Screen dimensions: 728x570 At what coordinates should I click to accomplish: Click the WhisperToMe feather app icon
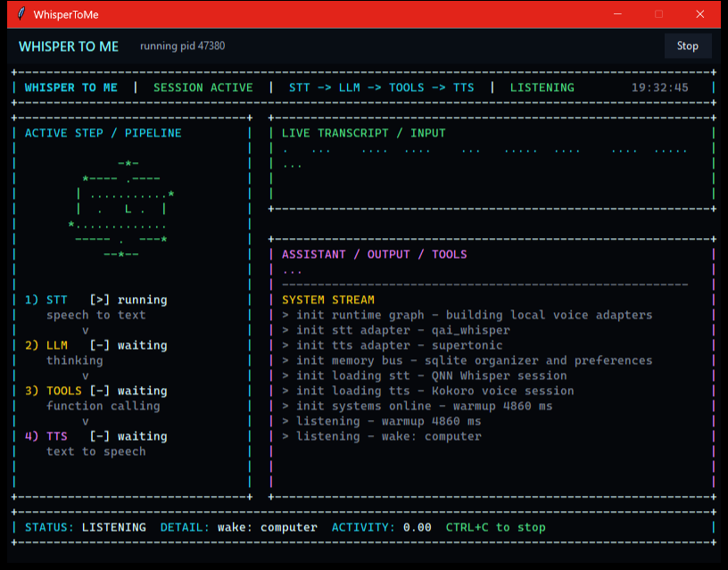[x=21, y=14]
